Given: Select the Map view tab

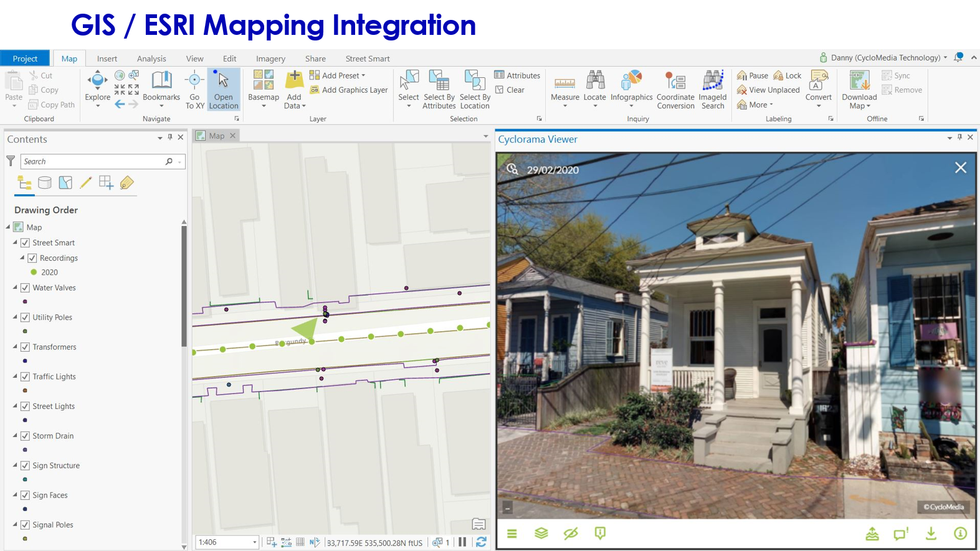Looking at the screenshot, I should 216,136.
